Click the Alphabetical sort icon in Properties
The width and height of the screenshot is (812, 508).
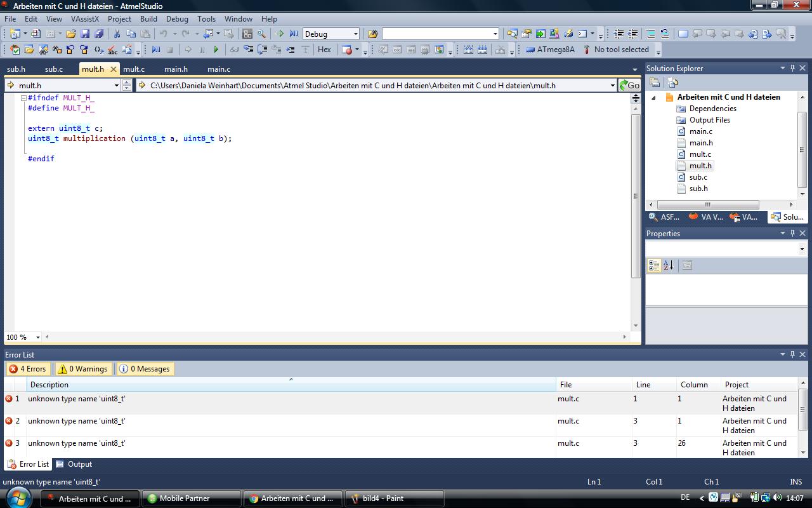click(x=668, y=265)
